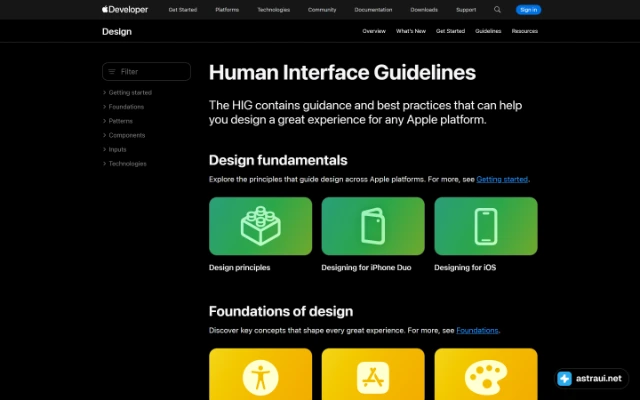Open the Support menu
This screenshot has width=640, height=400.
click(466, 10)
